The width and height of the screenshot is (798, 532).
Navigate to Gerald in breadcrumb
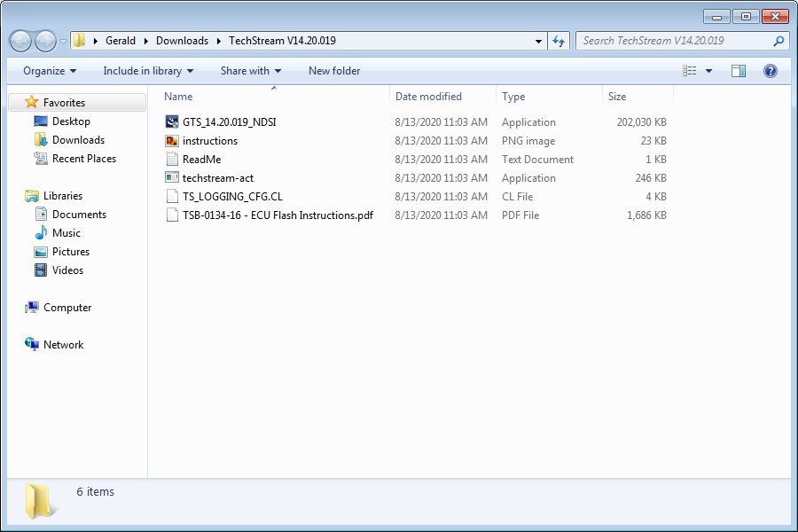coord(121,41)
